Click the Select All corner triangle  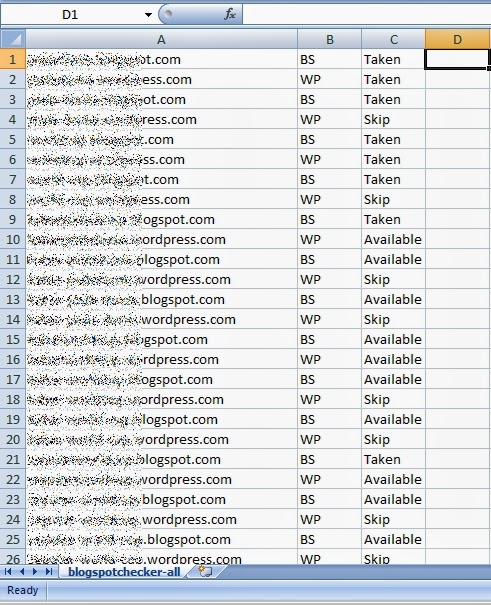pyautogui.click(x=13, y=39)
